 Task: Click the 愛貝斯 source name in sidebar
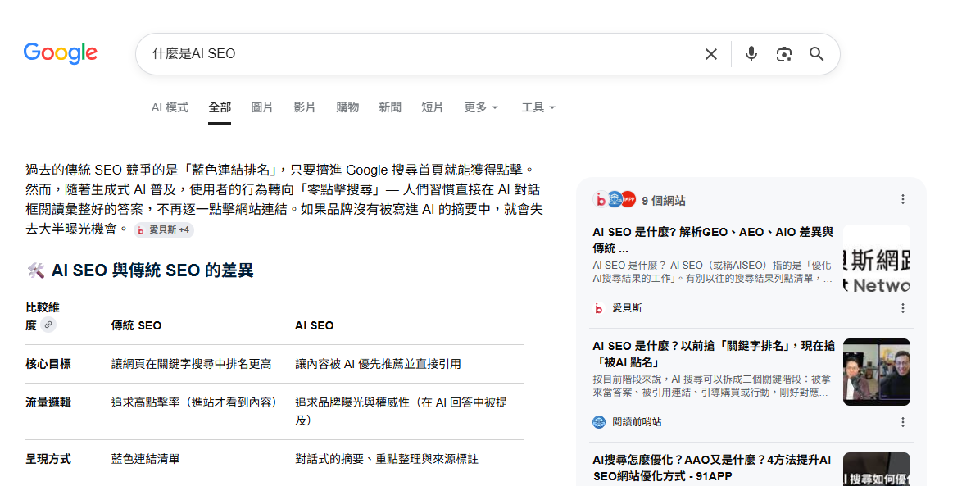click(x=627, y=307)
